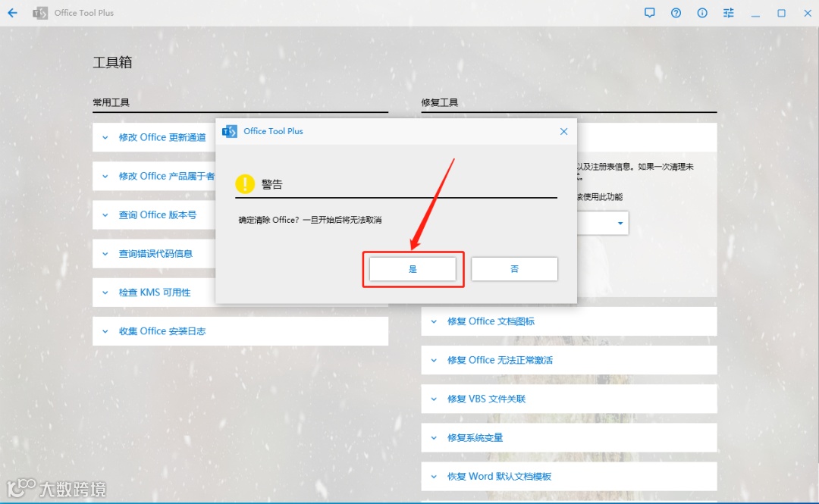Cancel with the 否 button
The height and width of the screenshot is (504, 819).
point(514,269)
